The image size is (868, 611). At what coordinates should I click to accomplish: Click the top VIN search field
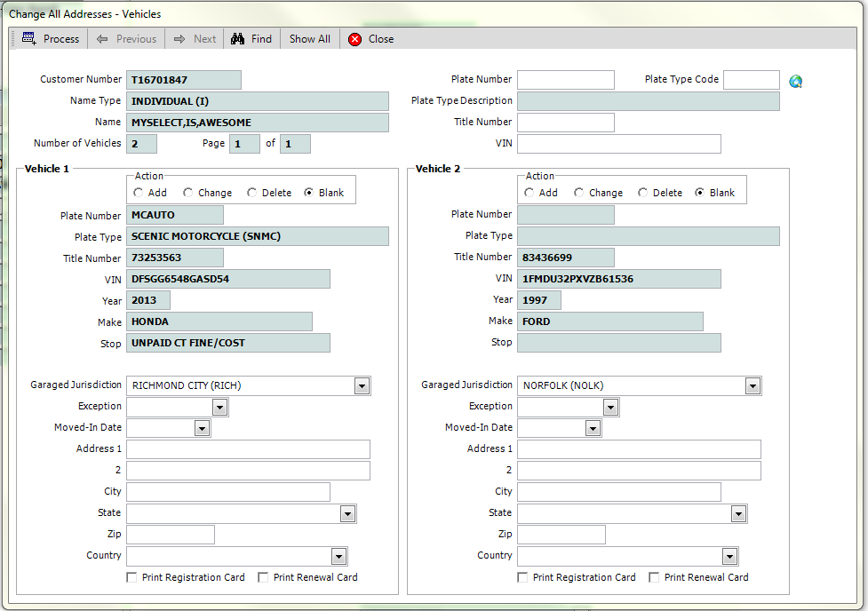(619, 144)
